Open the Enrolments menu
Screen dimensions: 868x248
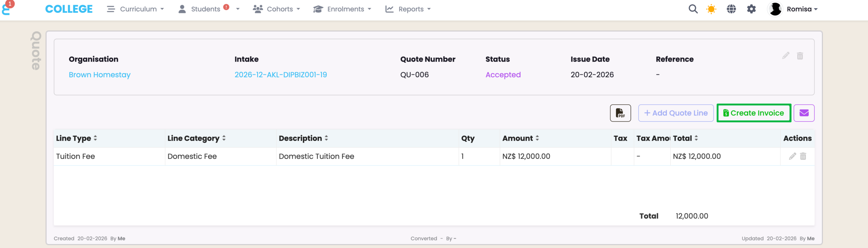click(342, 9)
